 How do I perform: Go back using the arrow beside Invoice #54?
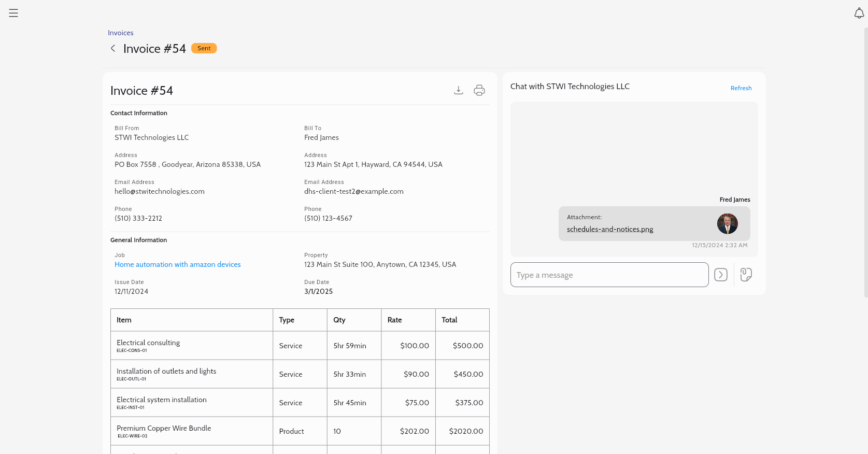pos(113,48)
